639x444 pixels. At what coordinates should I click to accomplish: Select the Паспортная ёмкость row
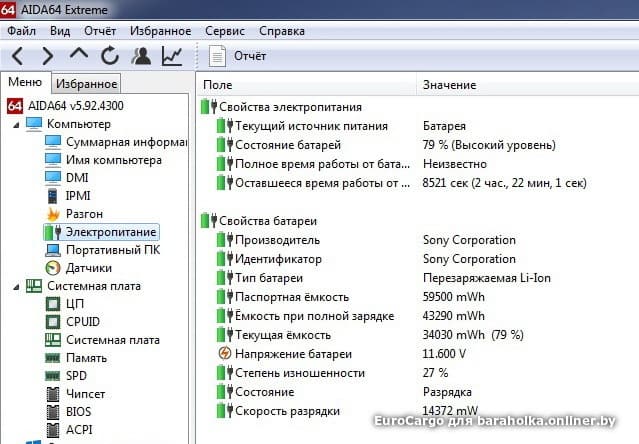pyautogui.click(x=418, y=297)
